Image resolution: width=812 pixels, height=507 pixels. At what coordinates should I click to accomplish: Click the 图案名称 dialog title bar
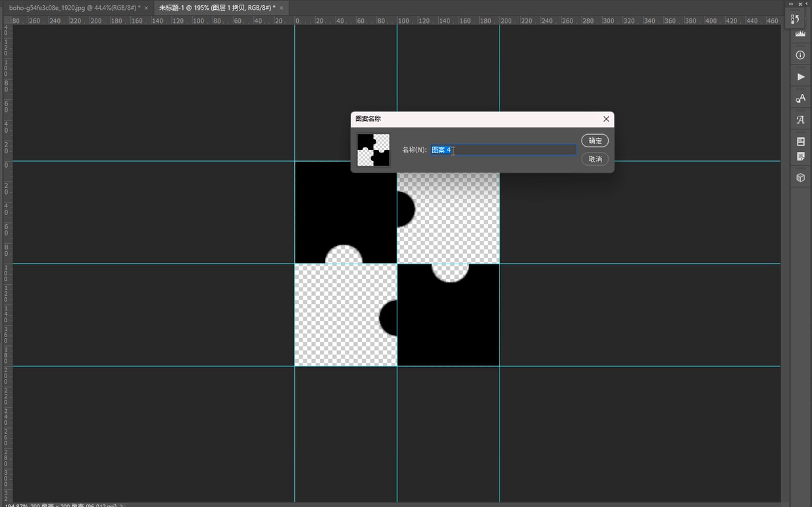[482, 119]
